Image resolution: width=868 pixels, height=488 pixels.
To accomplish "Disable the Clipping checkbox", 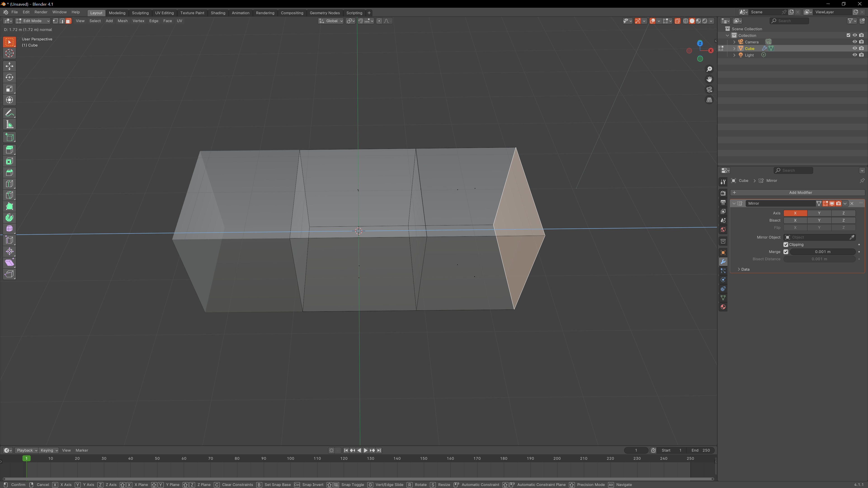I will point(786,244).
